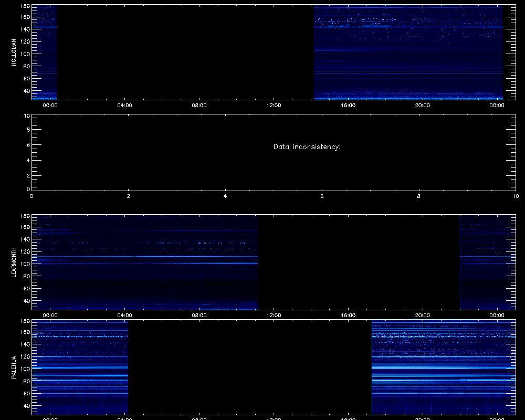Click the 40 frequency tick on Holloman axis
The height and width of the screenshot is (420, 525).
point(27,91)
